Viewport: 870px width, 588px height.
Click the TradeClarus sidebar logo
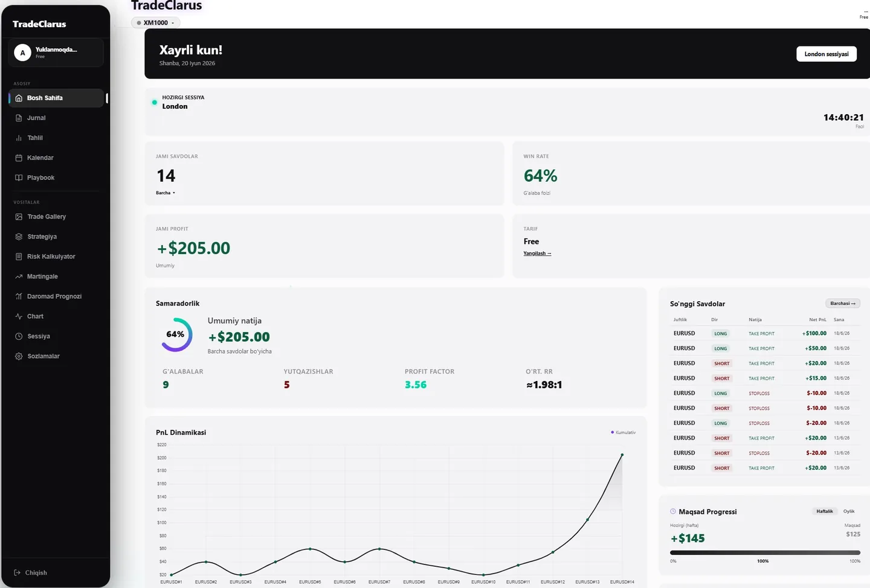pos(39,24)
